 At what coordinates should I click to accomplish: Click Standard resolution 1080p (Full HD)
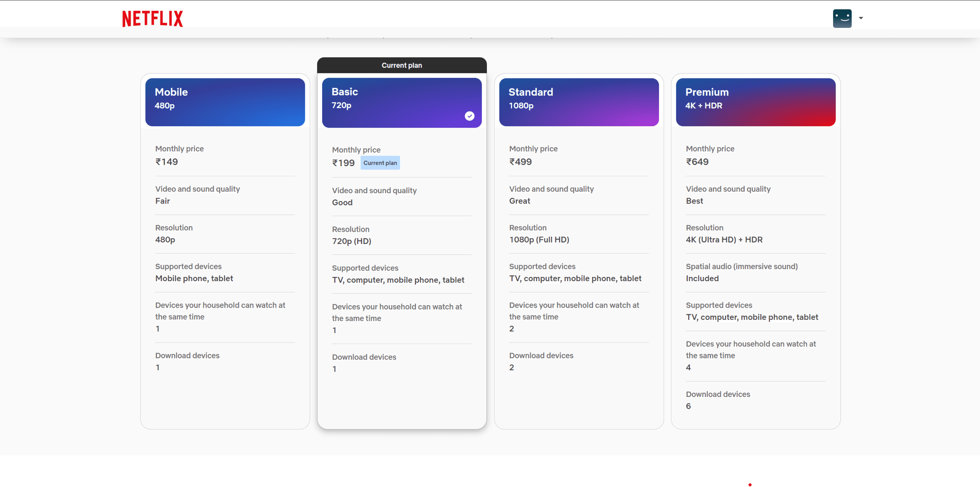coord(539,239)
